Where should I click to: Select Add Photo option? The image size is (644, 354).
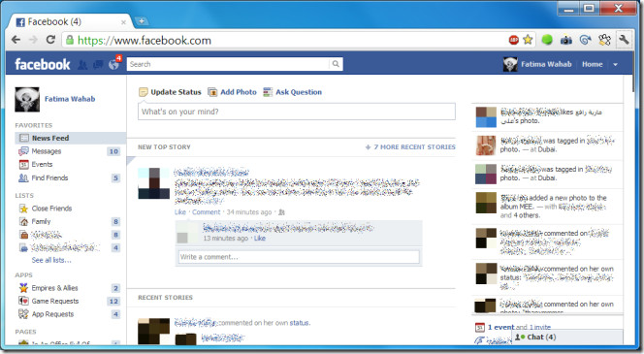point(232,92)
